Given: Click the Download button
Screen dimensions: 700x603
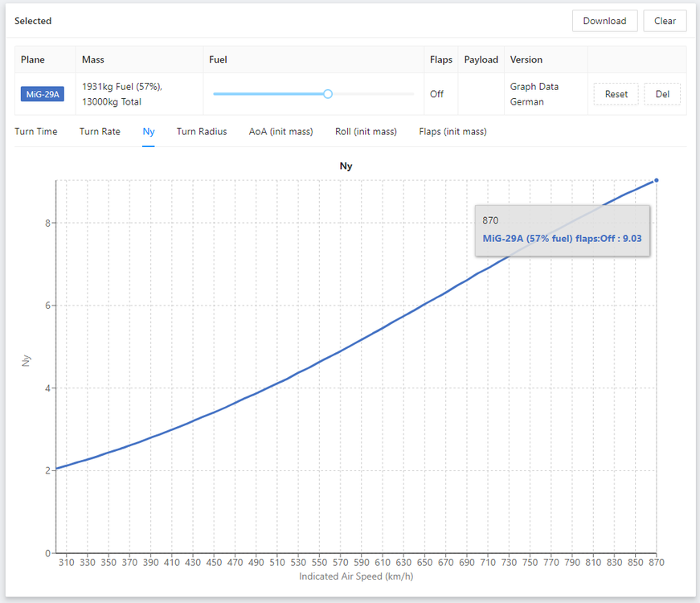Looking at the screenshot, I should pos(604,21).
